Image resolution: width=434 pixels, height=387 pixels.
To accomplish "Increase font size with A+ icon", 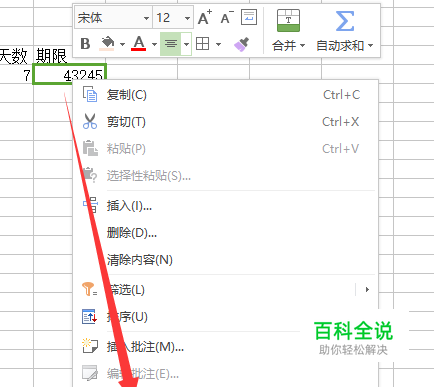I will click(x=205, y=17).
